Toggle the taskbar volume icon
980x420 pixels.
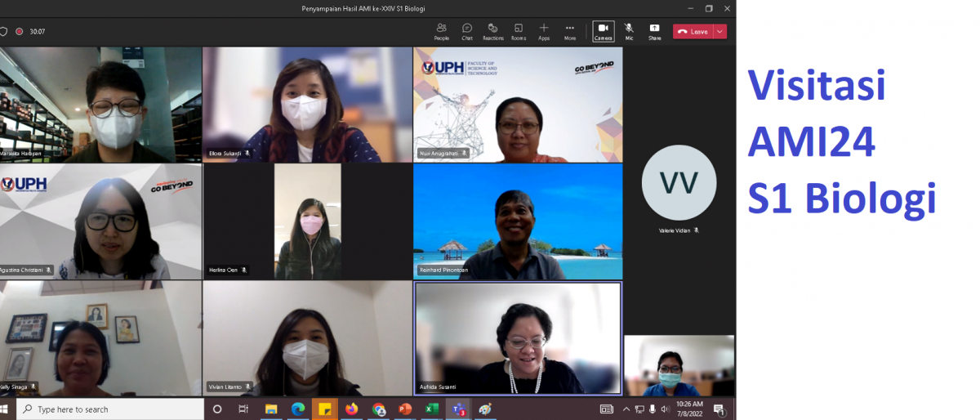click(664, 409)
